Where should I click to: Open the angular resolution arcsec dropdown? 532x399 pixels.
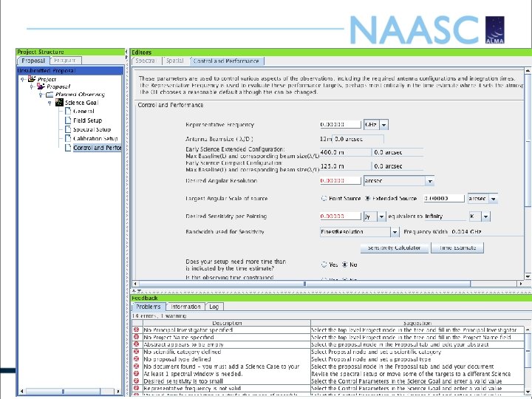coord(430,181)
